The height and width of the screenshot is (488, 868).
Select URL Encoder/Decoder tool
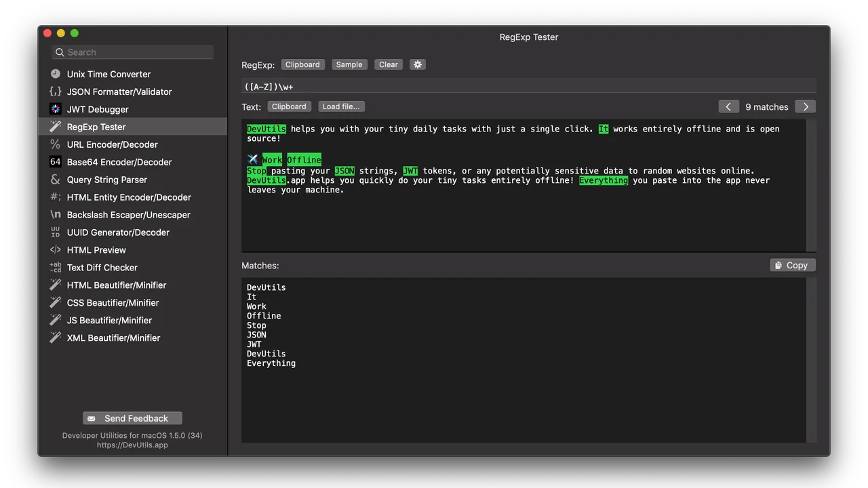pos(132,144)
